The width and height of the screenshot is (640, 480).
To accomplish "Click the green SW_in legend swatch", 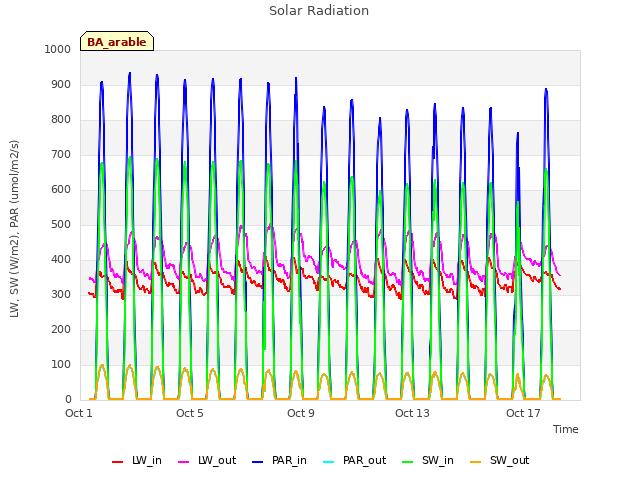I will 408,462.
